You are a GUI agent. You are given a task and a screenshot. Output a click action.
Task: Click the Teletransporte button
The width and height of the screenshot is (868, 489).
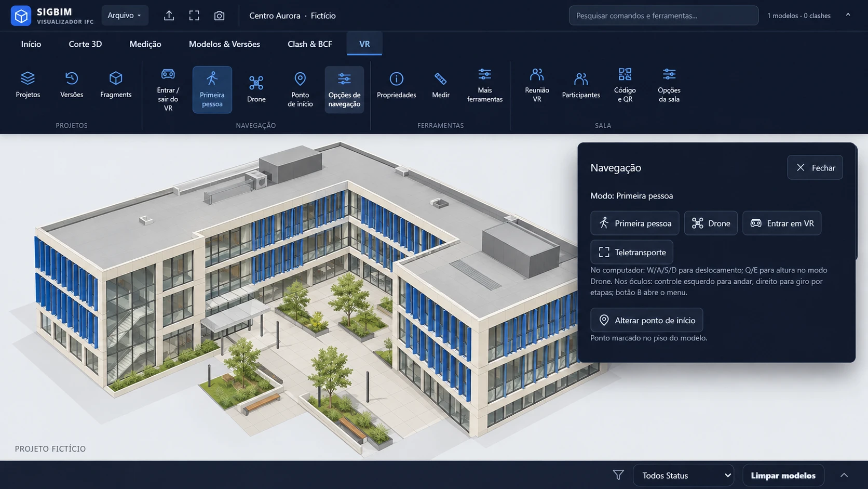point(632,252)
